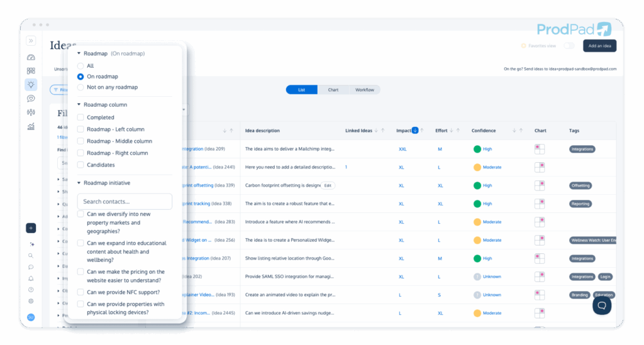Check the NFC support initiative checkbox

(x=80, y=292)
